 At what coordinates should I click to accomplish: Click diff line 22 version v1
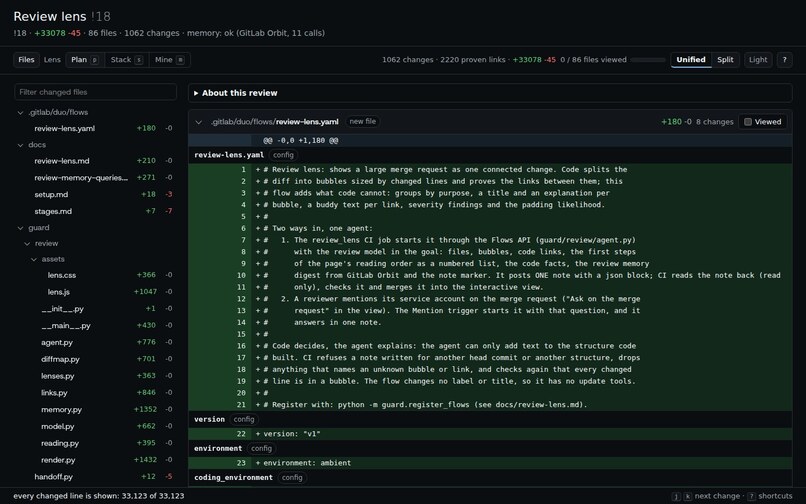point(490,434)
